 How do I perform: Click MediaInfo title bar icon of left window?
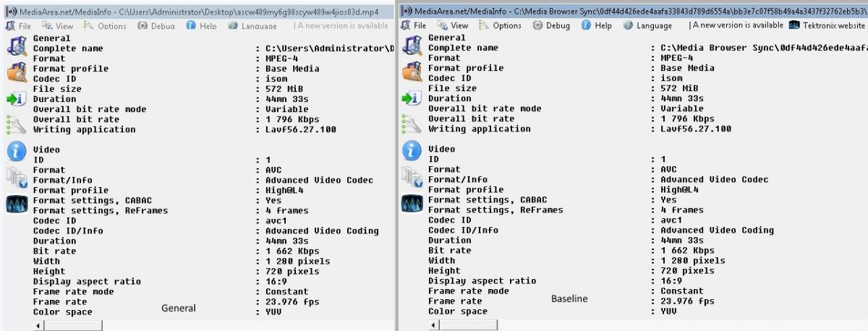click(x=10, y=12)
